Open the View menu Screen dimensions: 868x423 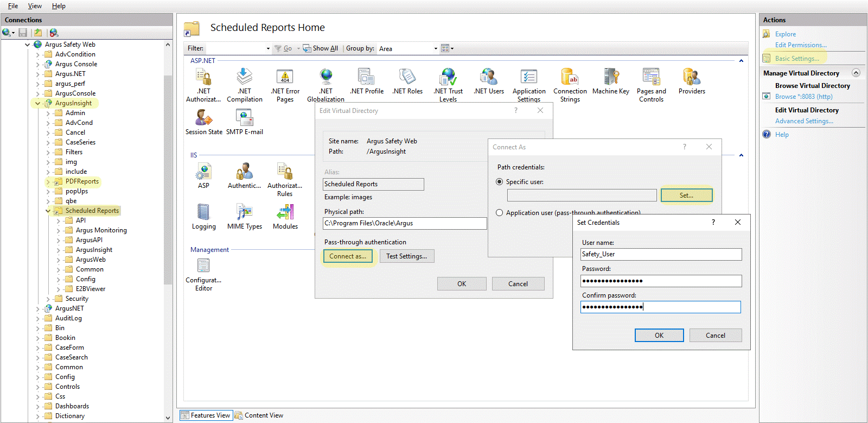coord(35,6)
